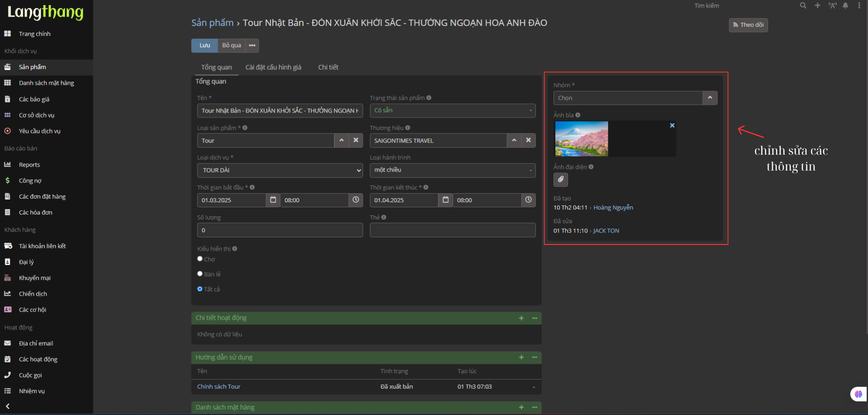
Task: Expand the Loại dịch vụ dropdown
Action: [x=280, y=171]
